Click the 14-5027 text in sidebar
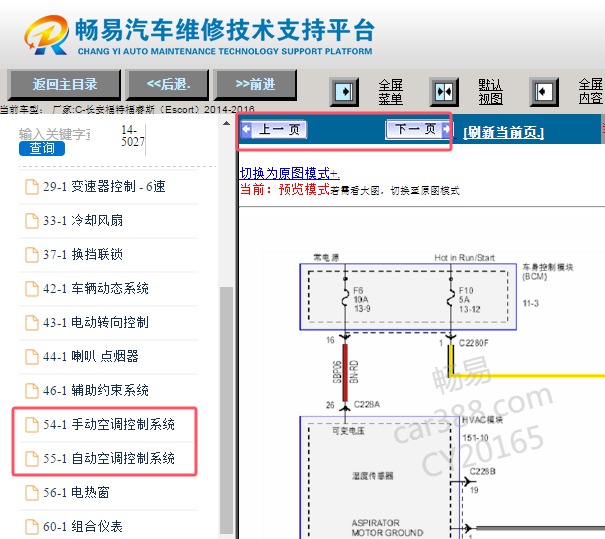 (132, 136)
